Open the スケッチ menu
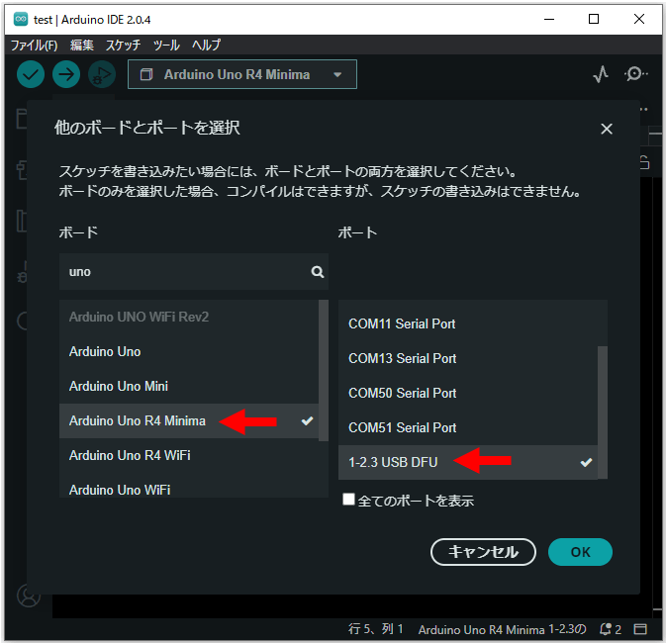 123,45
